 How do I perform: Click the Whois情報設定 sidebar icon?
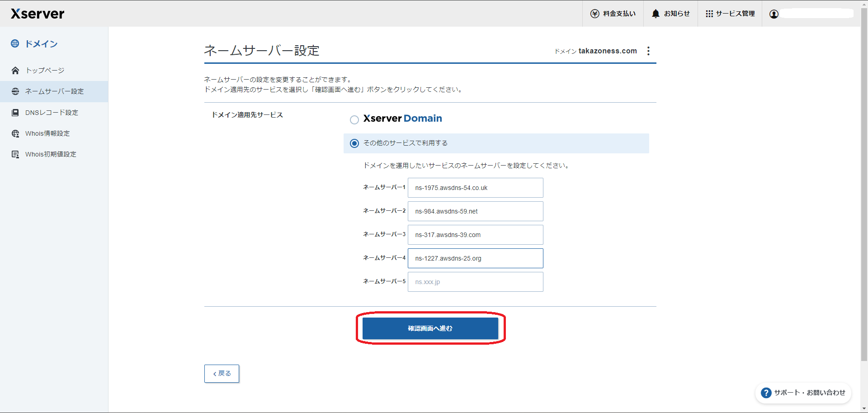tap(15, 133)
